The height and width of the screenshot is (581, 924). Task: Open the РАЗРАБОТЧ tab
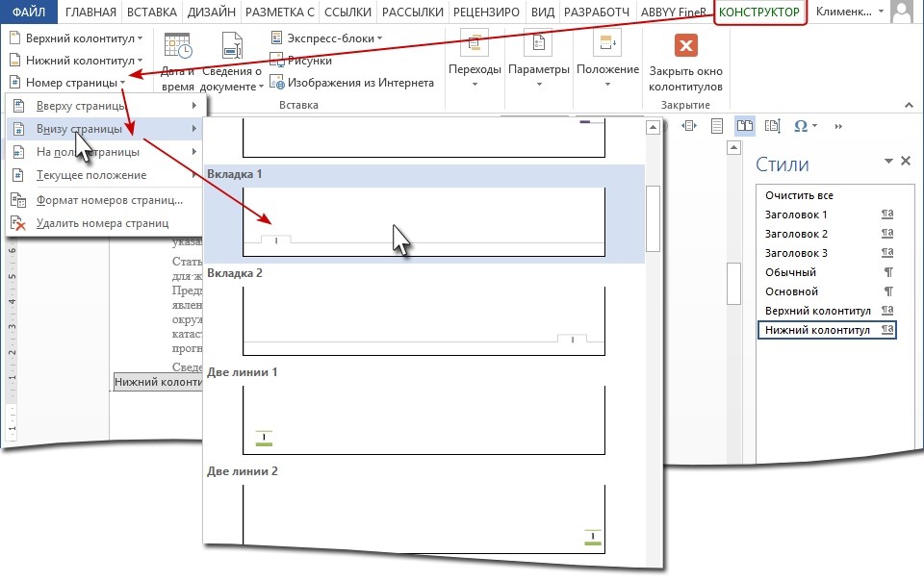coord(597,12)
